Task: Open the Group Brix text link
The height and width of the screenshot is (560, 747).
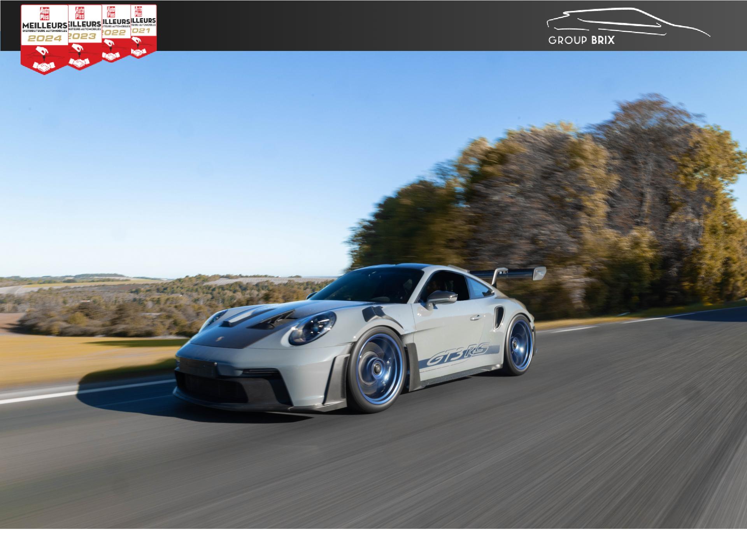Action: (x=582, y=40)
